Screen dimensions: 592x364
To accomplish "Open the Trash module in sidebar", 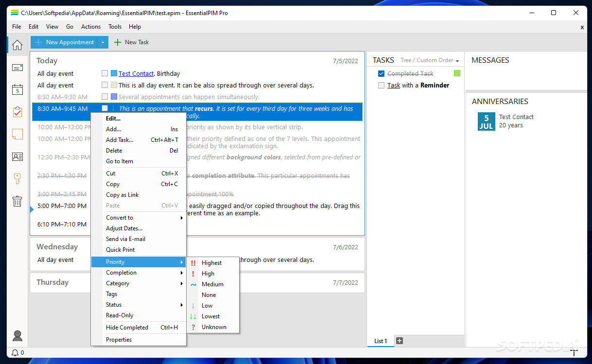I will 17,201.
